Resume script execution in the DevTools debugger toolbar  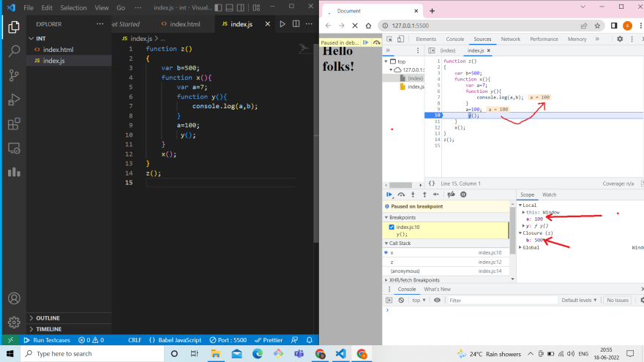[x=389, y=195]
